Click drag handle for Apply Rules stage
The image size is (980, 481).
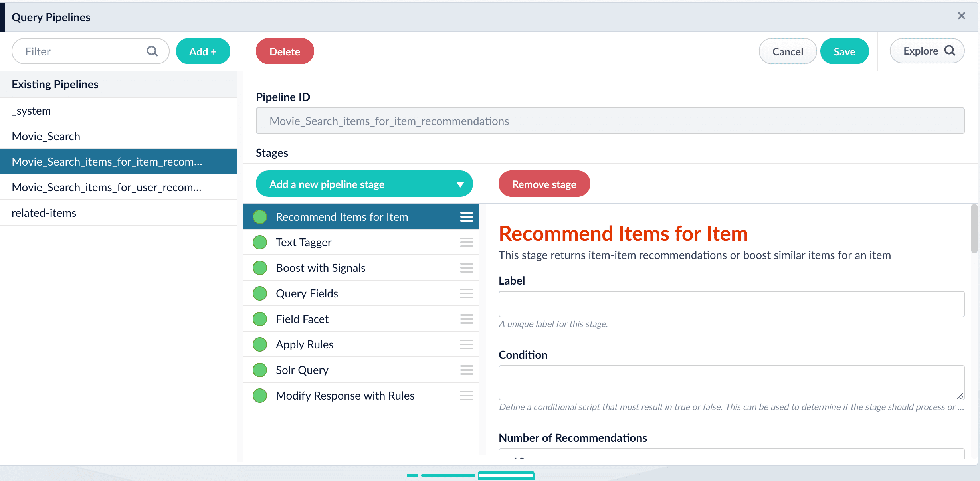(x=466, y=344)
